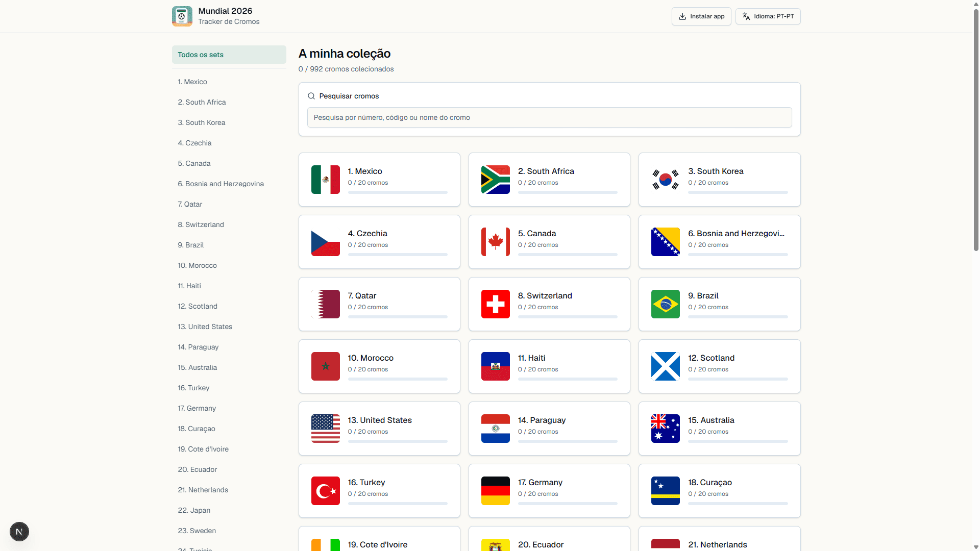Screen dimensions: 980x551
Task: Open 16. Turkey sidebar item
Action: (x=229, y=388)
